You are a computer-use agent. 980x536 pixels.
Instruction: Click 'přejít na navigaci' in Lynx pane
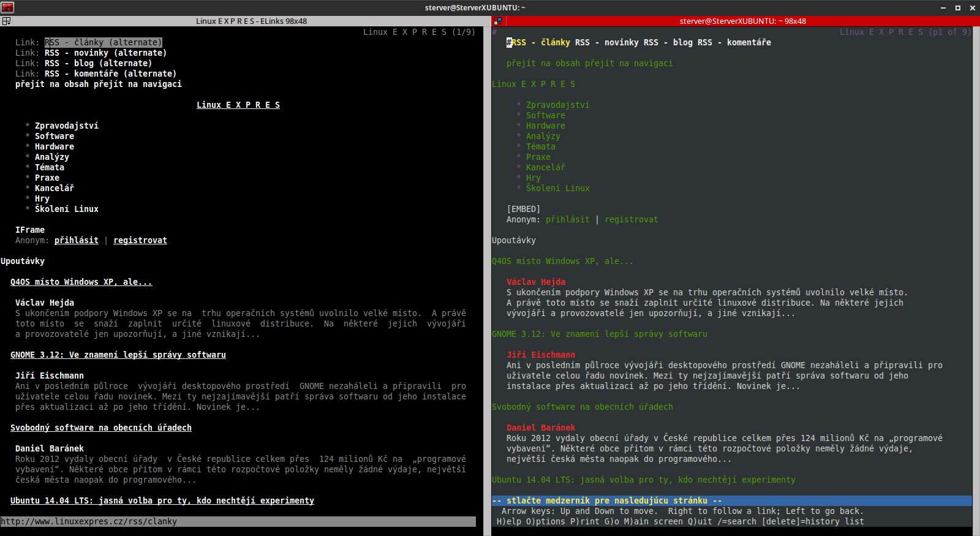629,63
